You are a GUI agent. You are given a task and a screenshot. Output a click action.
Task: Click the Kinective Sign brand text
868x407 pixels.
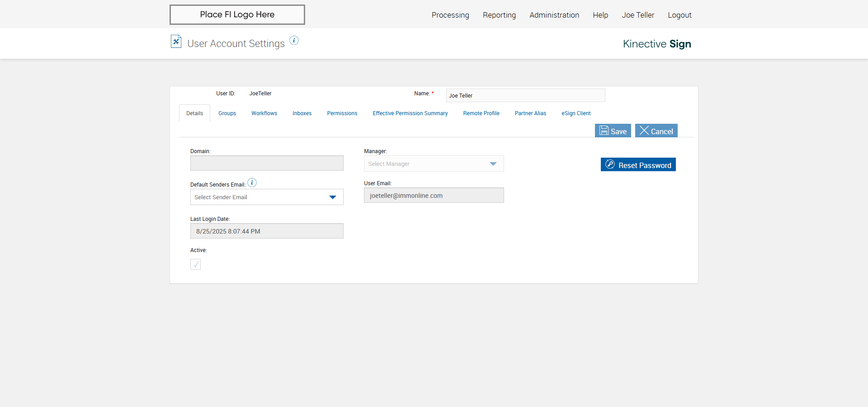[657, 44]
